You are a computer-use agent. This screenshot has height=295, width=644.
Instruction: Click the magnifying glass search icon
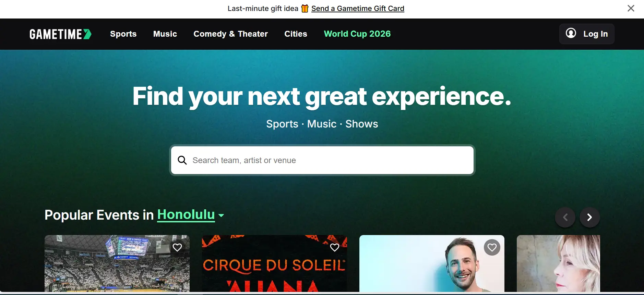click(x=182, y=160)
